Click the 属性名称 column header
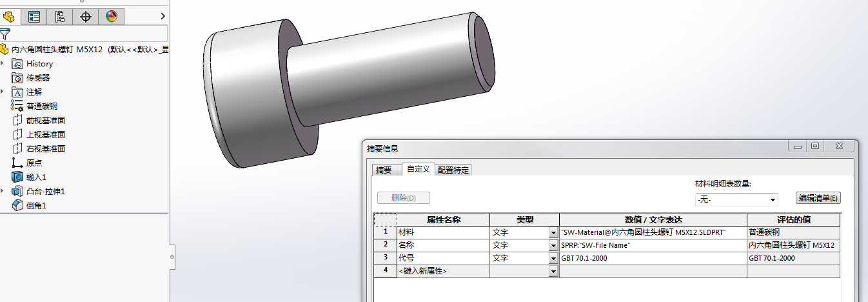 click(x=443, y=219)
